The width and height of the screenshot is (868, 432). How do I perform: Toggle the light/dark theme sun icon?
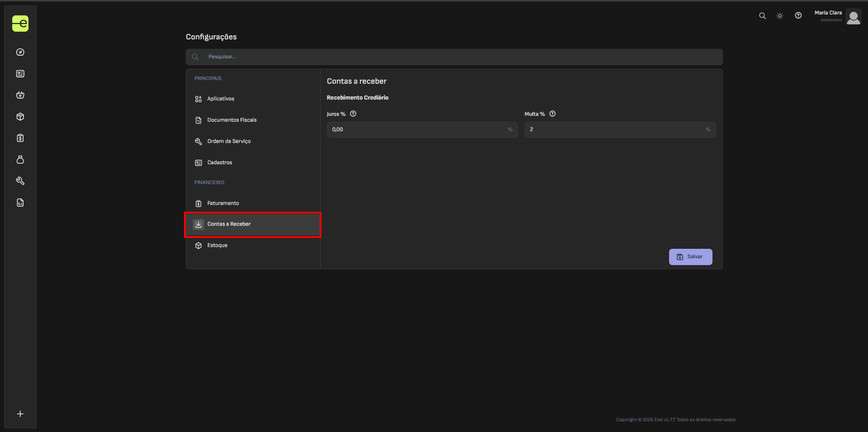pyautogui.click(x=780, y=16)
